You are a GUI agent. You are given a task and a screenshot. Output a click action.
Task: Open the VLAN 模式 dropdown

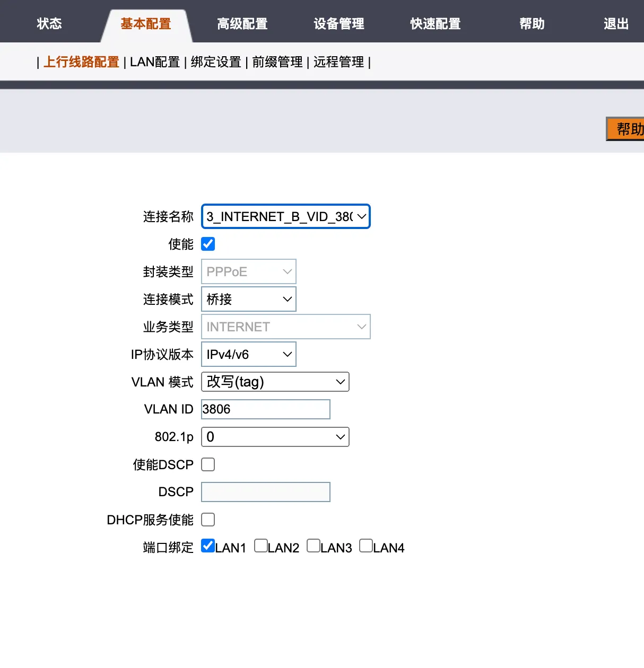click(x=275, y=382)
